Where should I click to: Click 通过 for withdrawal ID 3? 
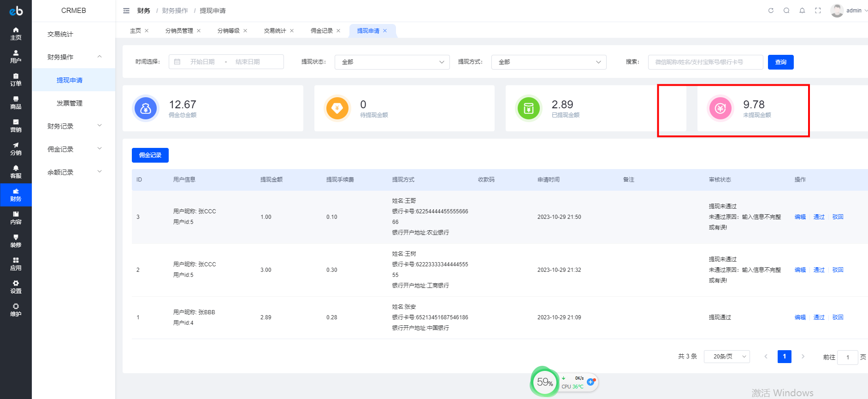click(819, 217)
